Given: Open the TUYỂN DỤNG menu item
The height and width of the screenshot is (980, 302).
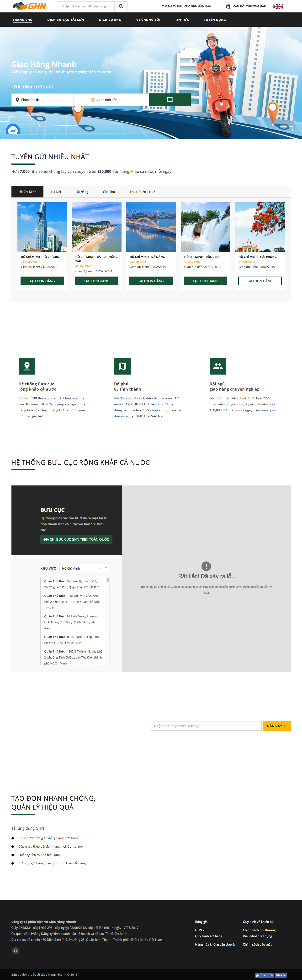Looking at the screenshot, I should coord(215,19).
